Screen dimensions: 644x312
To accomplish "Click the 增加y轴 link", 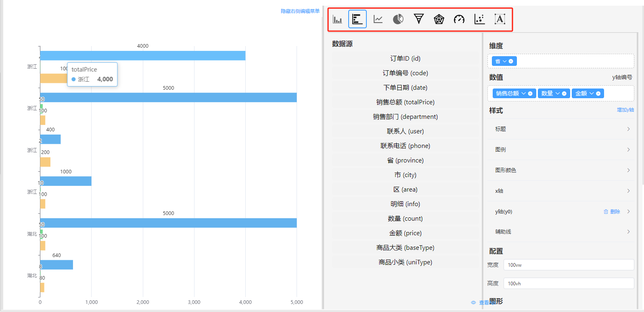I will click(x=625, y=110).
